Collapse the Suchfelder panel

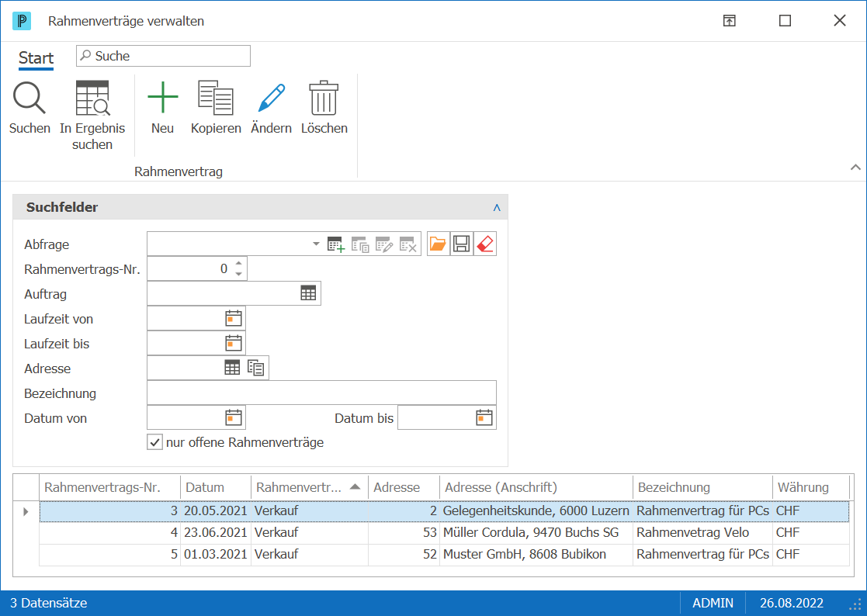tap(497, 208)
